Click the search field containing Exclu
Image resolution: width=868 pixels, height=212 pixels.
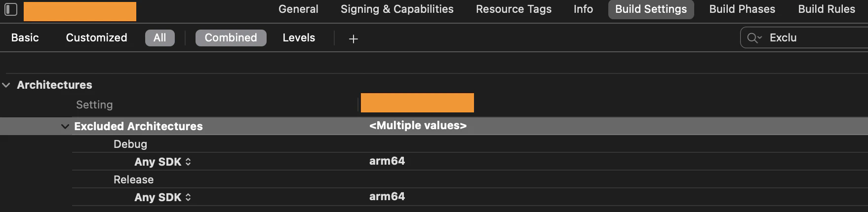pos(804,38)
